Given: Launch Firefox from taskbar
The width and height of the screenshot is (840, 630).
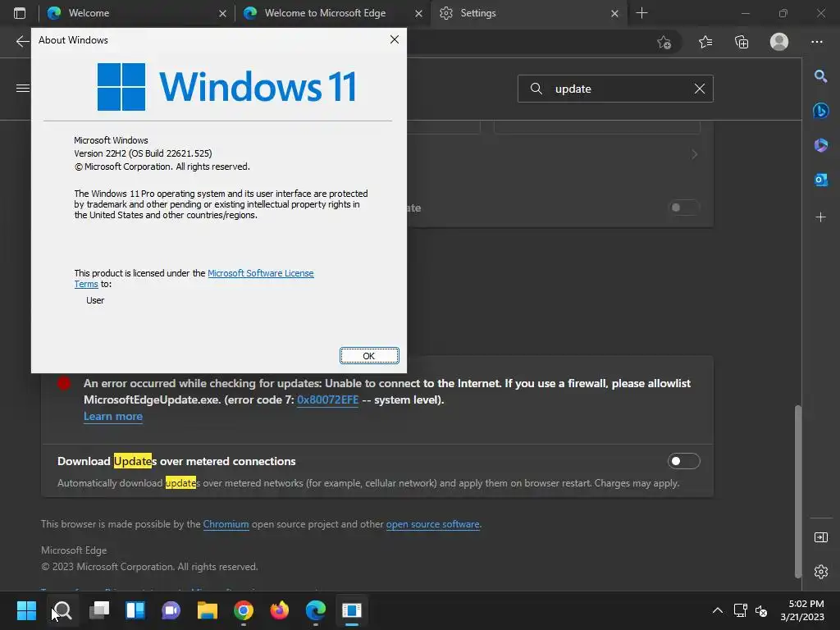Looking at the screenshot, I should click(x=280, y=610).
